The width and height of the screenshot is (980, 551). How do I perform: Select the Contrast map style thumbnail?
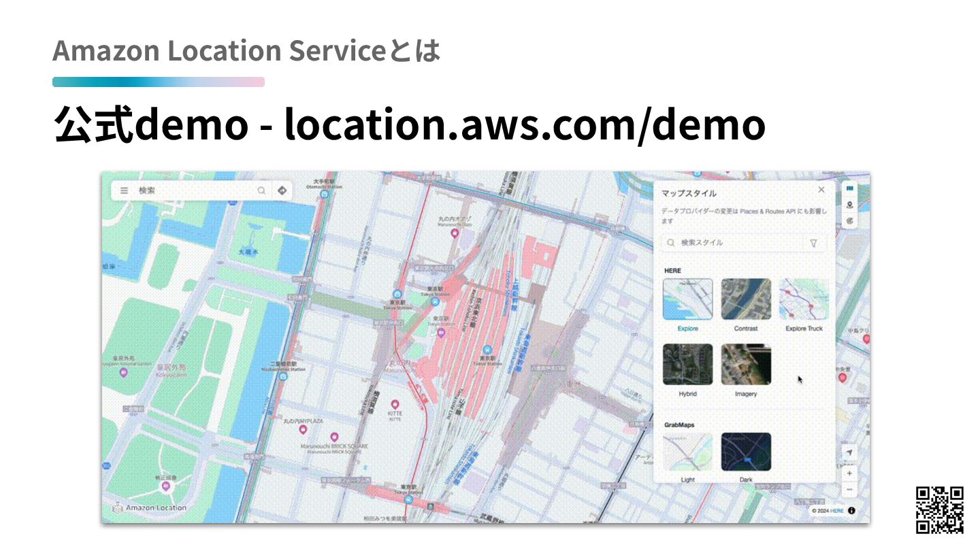pos(746,299)
